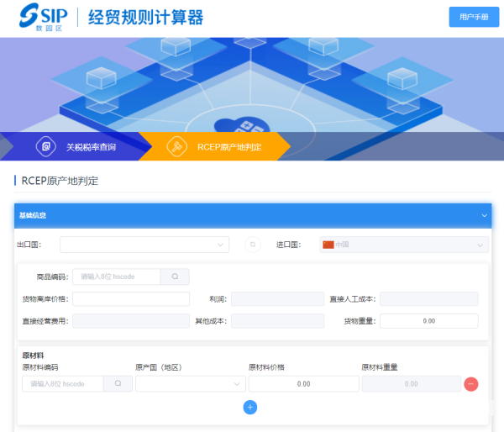
Task: Click the 货物重量 input field
Action: [428, 321]
